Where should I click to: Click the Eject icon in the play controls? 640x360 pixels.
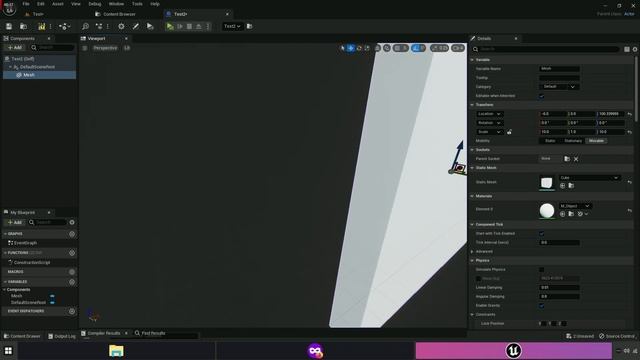click(x=199, y=26)
